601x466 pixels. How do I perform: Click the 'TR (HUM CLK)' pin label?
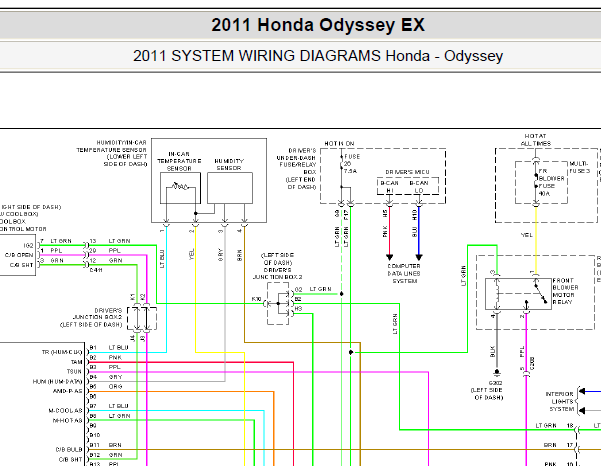point(62,352)
